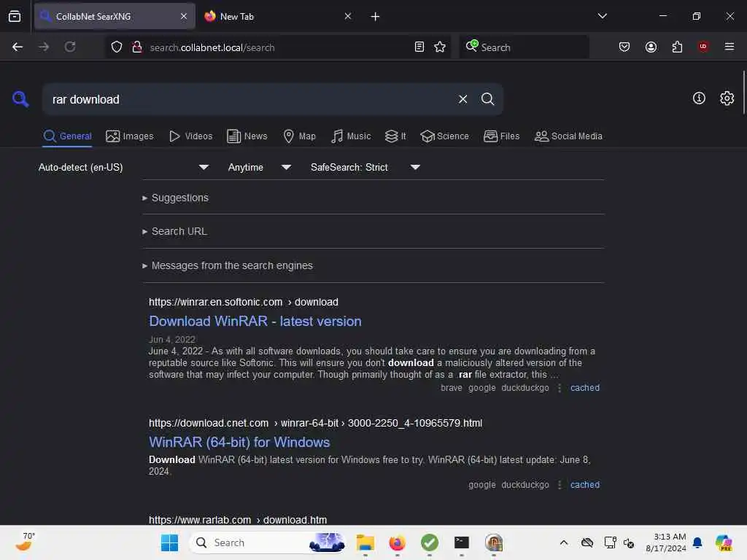Screen dimensions: 747x560
Task: Open the Auto-detect (en-US) language dropdown
Action: (124, 167)
